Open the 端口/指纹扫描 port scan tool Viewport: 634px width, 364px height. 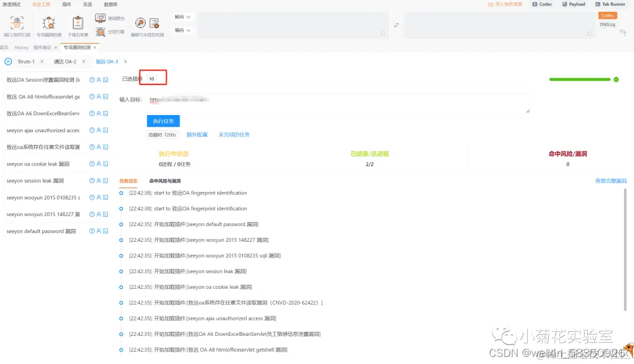[x=17, y=26]
